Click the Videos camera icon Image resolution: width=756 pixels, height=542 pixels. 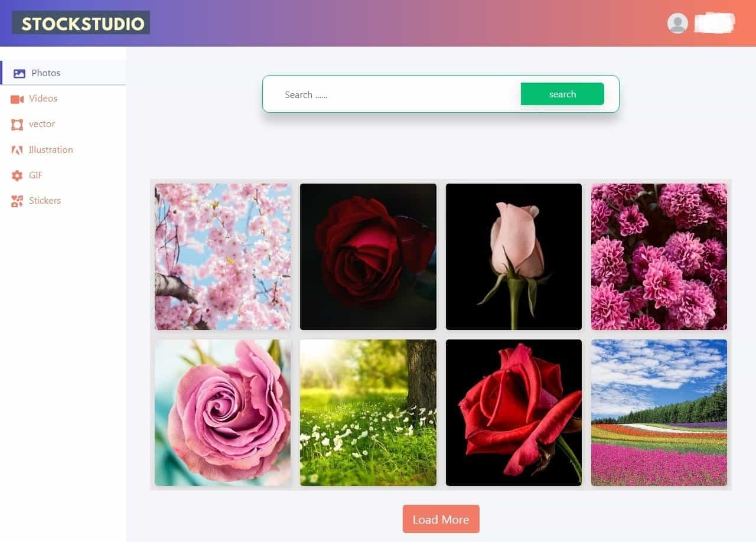tap(17, 99)
